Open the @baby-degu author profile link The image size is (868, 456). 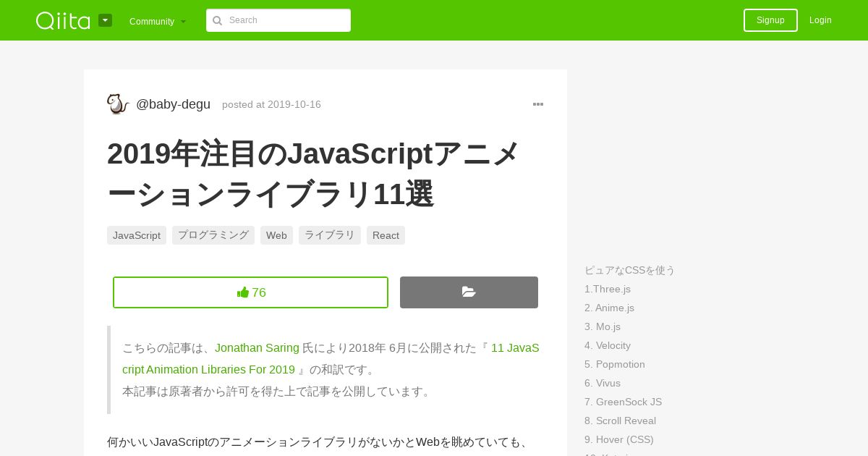click(174, 104)
